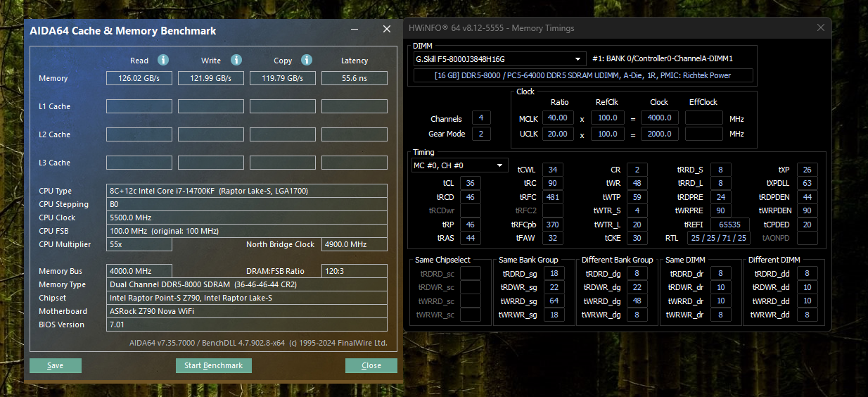This screenshot has height=397, width=868.
Task: Click the tRFC timing value 481
Action: 553,197
